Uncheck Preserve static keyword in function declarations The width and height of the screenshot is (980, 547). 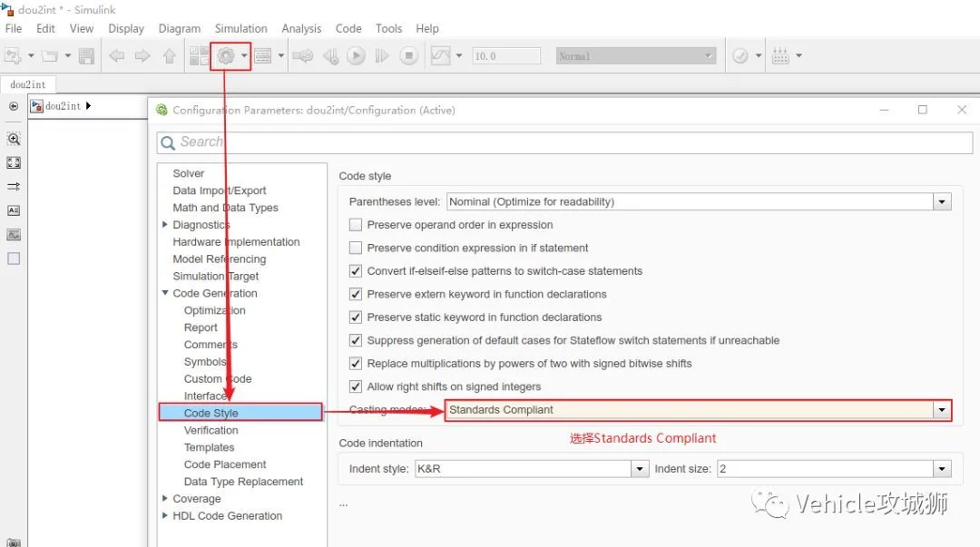click(356, 317)
